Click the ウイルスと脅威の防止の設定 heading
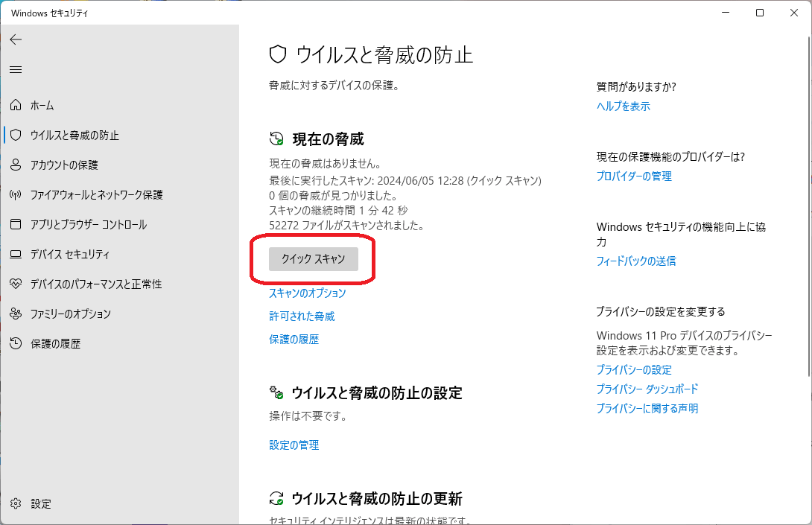The image size is (812, 525). pyautogui.click(x=377, y=393)
